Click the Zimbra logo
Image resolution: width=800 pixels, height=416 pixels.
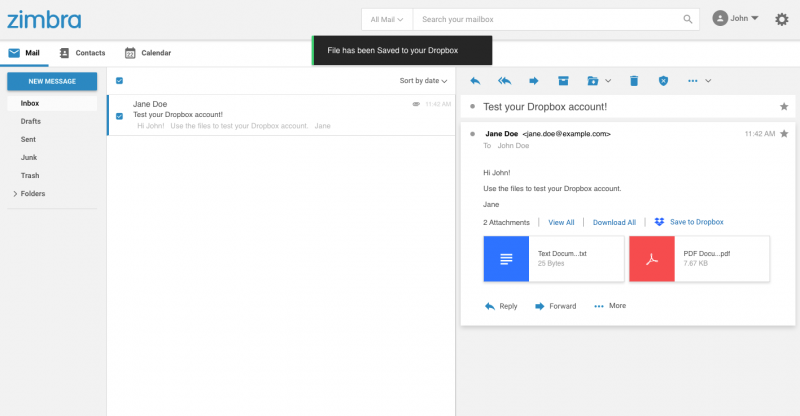click(44, 20)
